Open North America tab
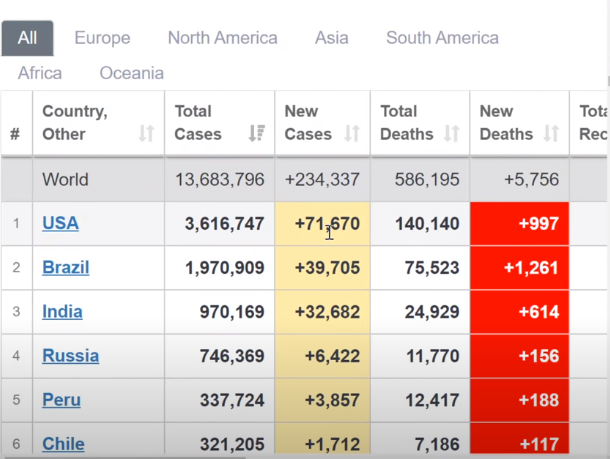This screenshot has height=459, width=610. (223, 38)
